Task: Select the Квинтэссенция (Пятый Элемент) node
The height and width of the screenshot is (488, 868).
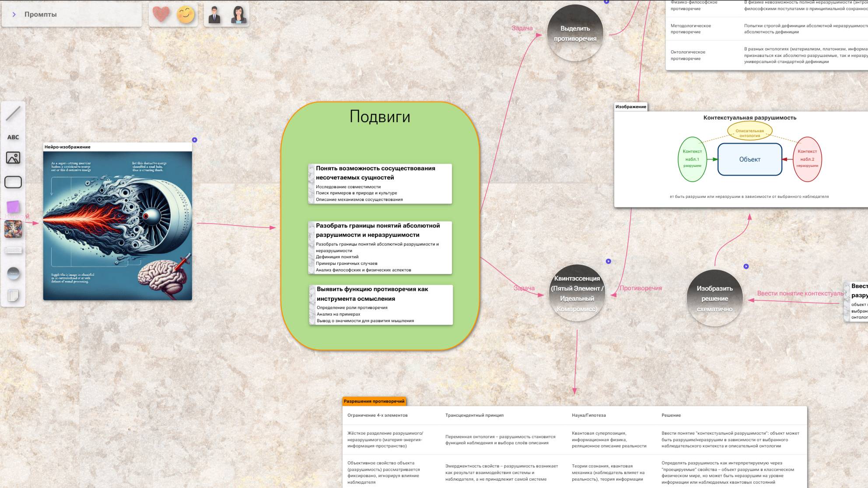Action: [x=577, y=293]
